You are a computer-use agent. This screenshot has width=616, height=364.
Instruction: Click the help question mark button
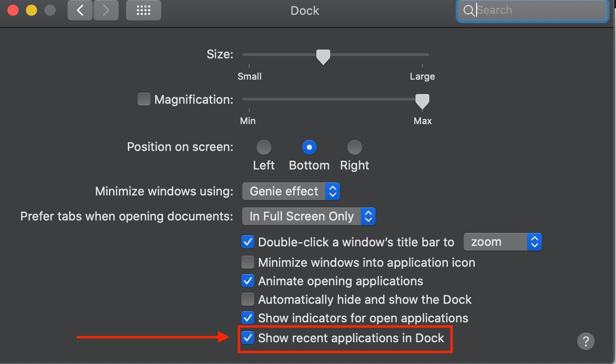(585, 341)
